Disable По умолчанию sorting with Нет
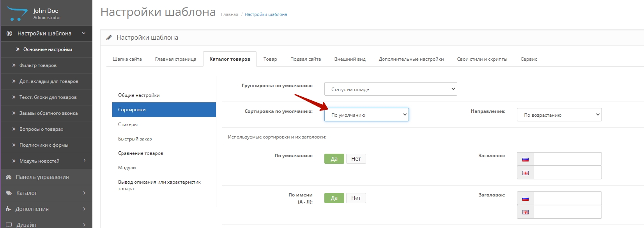The height and width of the screenshot is (228, 644). click(x=356, y=159)
